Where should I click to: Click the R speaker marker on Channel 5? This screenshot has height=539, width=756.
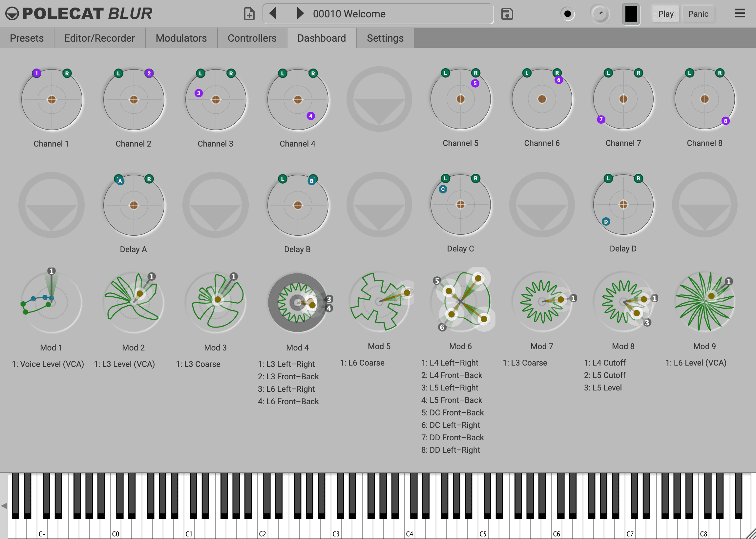click(476, 73)
